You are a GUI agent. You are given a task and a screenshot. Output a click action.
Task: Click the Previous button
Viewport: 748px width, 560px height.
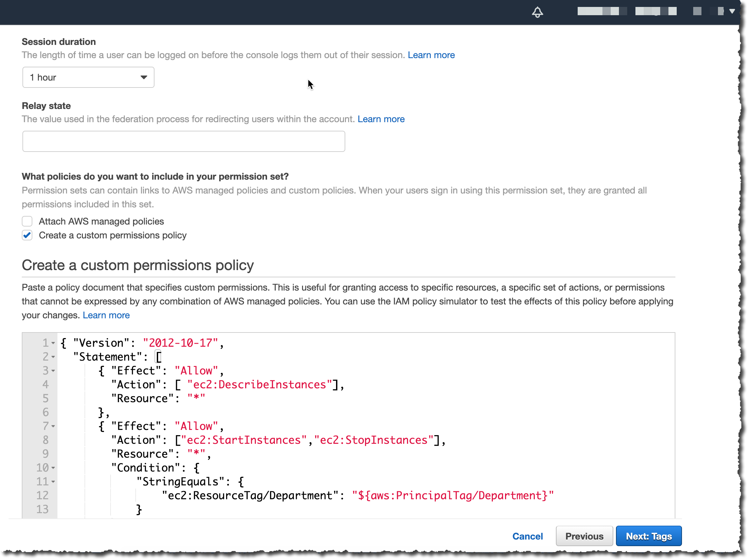[x=584, y=536]
